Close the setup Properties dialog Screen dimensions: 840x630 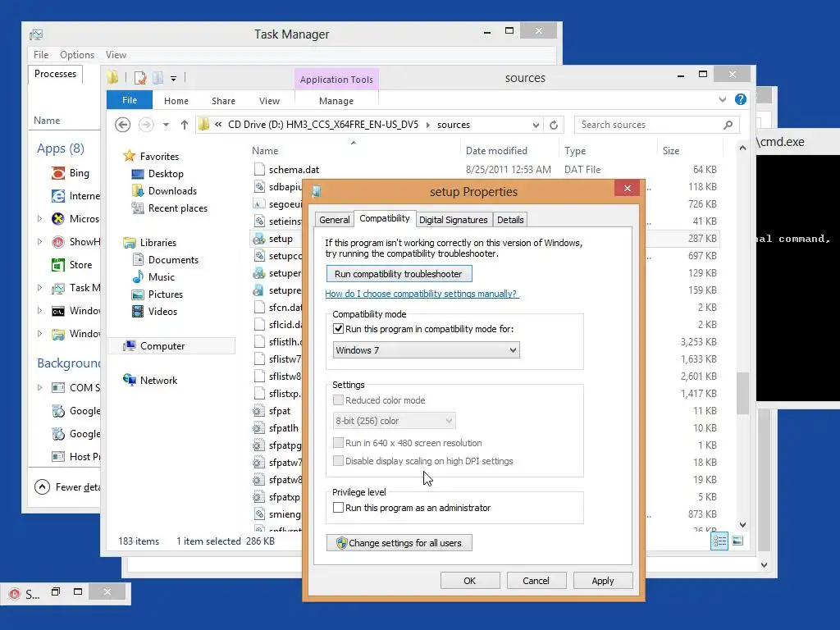click(x=628, y=188)
